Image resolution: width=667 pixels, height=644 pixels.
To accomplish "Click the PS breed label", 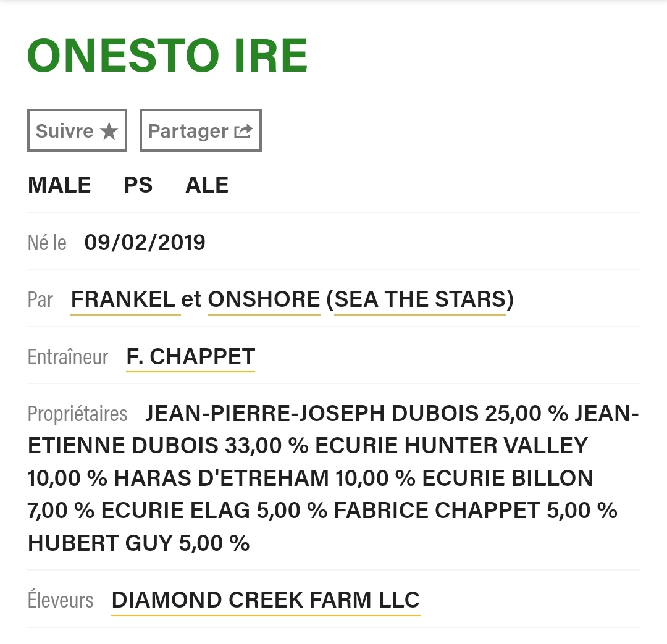I will click(138, 185).
